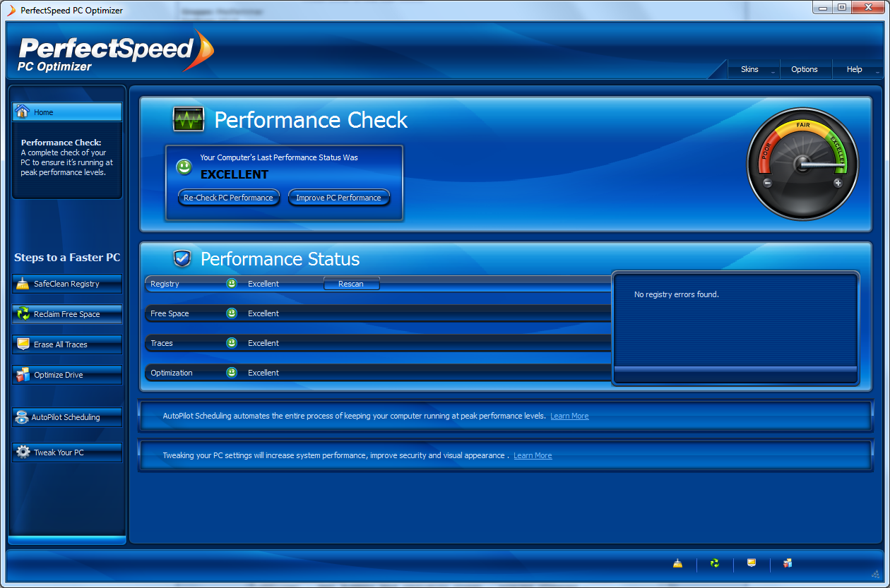
Task: Open SafeClean Registry from the sidebar
Action: [x=67, y=284]
